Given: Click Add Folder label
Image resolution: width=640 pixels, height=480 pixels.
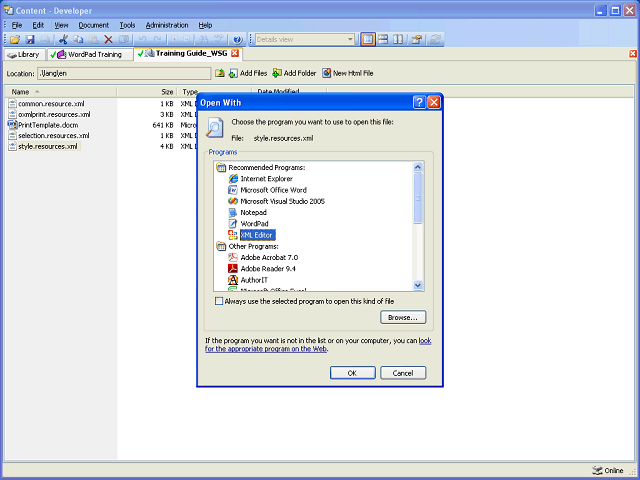Looking at the screenshot, I should (x=300, y=73).
